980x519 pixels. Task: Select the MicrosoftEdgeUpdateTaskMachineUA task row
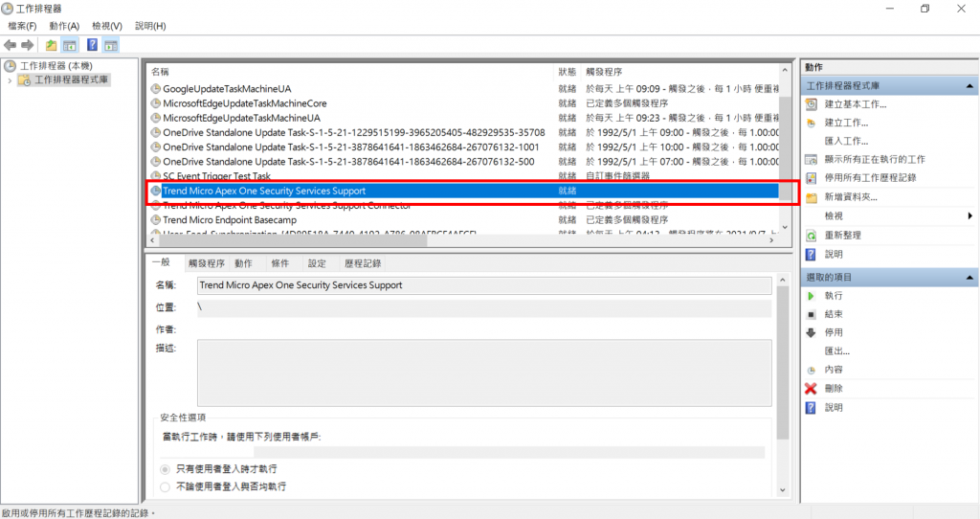(464, 118)
